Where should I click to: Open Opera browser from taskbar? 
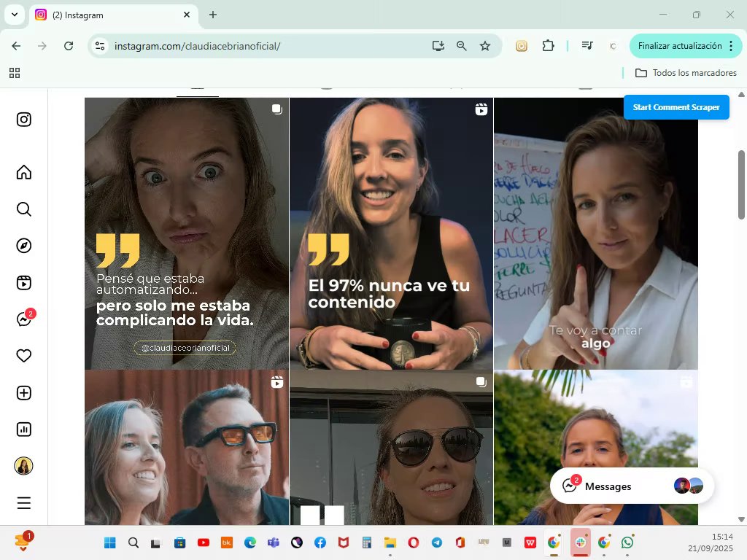coord(414,542)
